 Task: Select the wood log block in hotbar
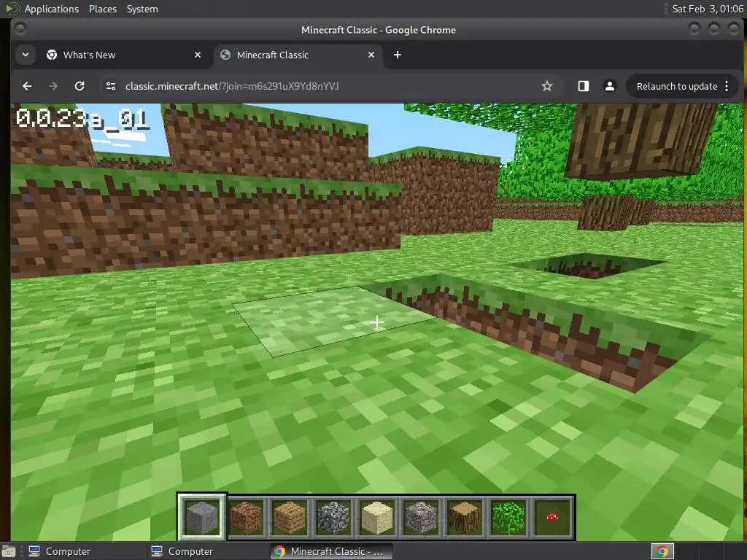[x=465, y=517]
